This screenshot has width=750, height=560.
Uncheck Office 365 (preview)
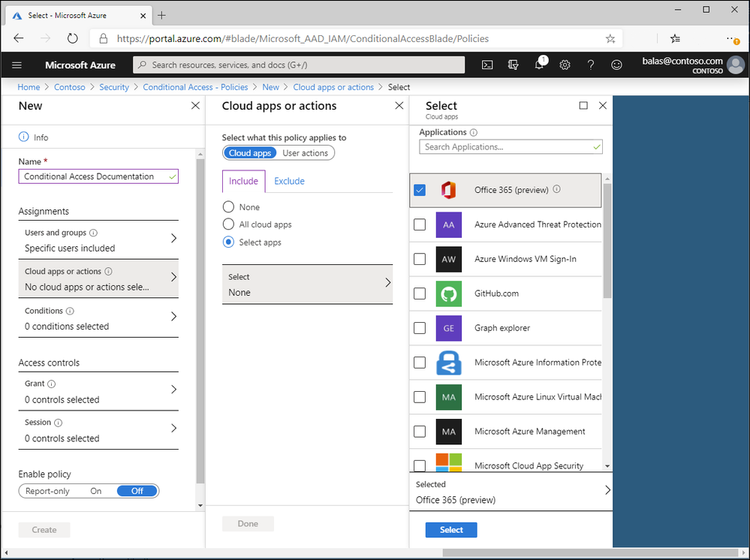point(420,190)
